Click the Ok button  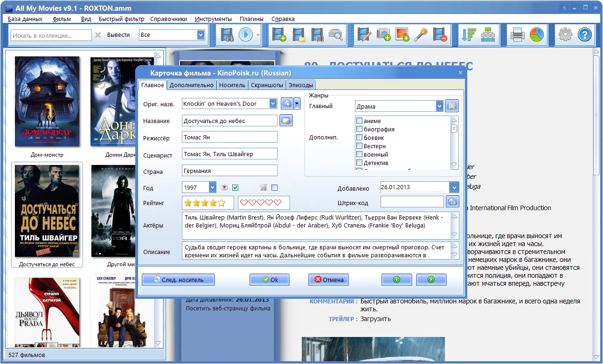pyautogui.click(x=270, y=280)
